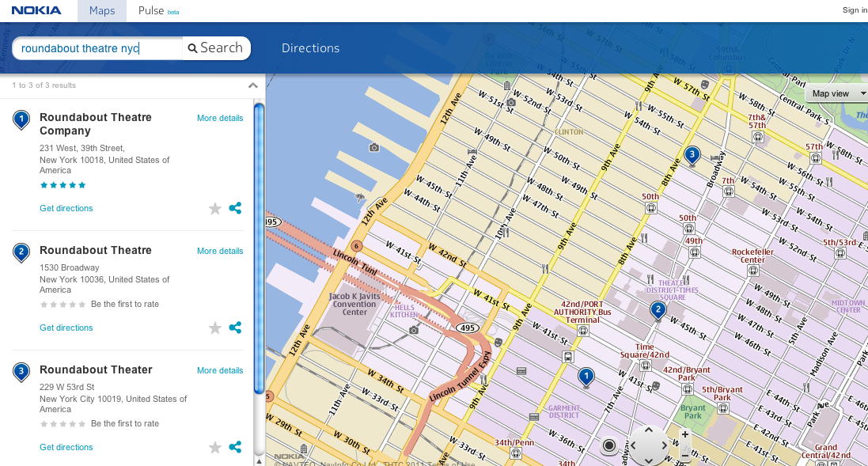Share the Roundabout Theater on W 53rd St
The width and height of the screenshot is (868, 466).
coord(234,447)
